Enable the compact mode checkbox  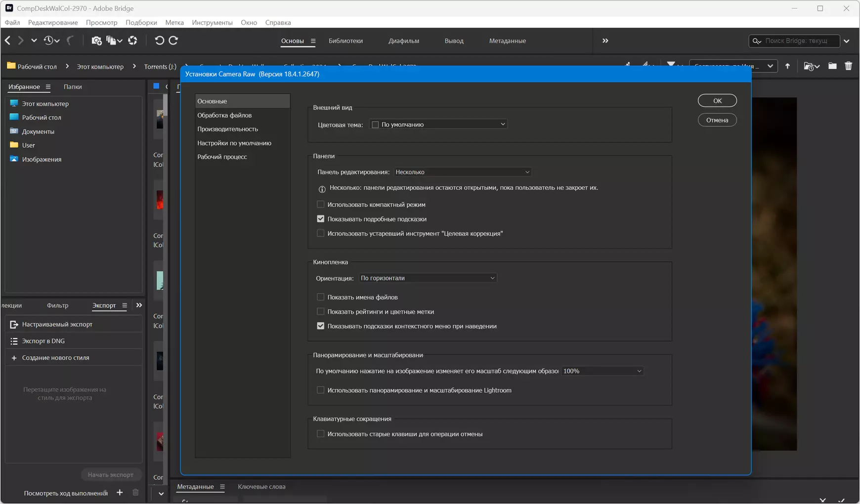320,204
